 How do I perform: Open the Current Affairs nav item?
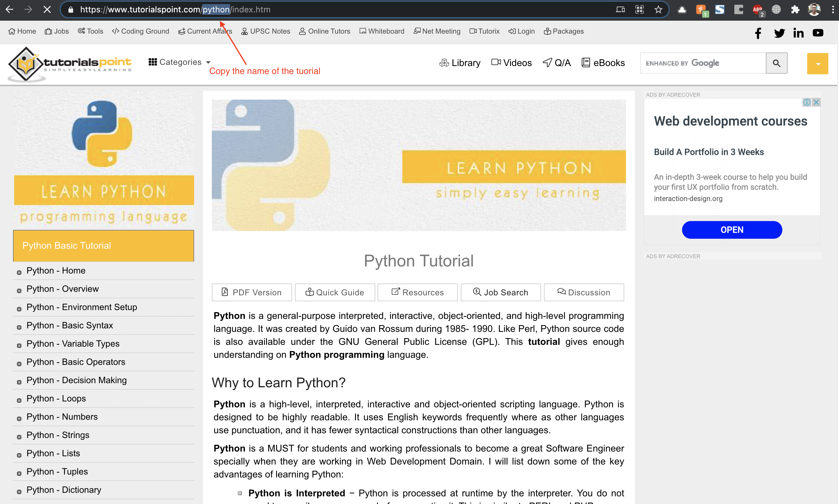205,31
